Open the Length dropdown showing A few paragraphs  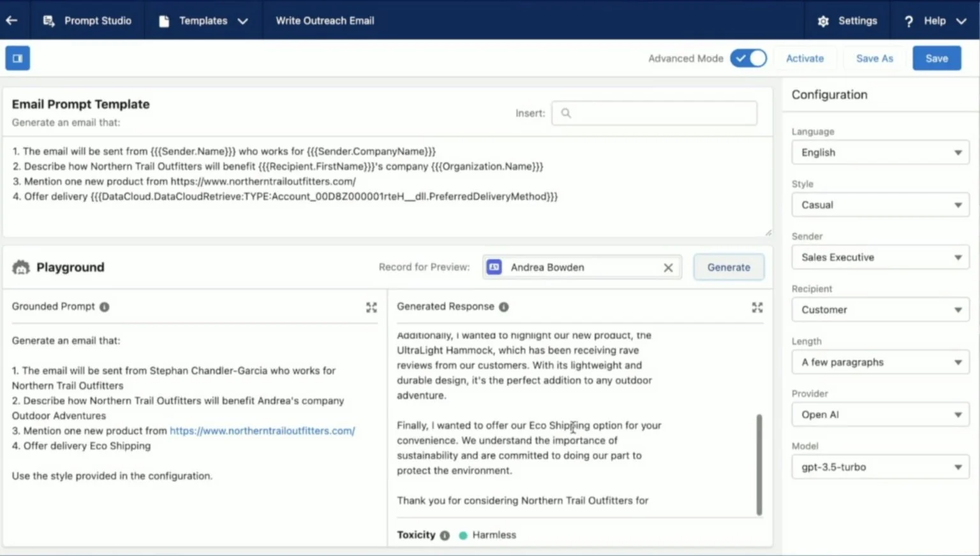coord(880,362)
